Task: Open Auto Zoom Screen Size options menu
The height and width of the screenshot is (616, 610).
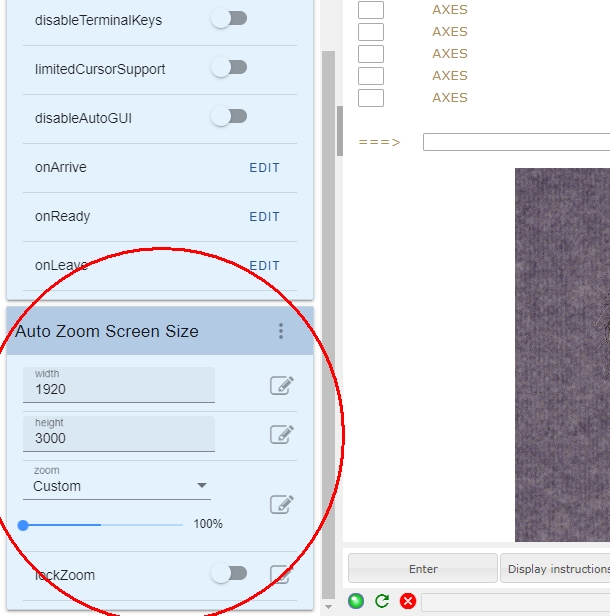Action: pos(281,331)
